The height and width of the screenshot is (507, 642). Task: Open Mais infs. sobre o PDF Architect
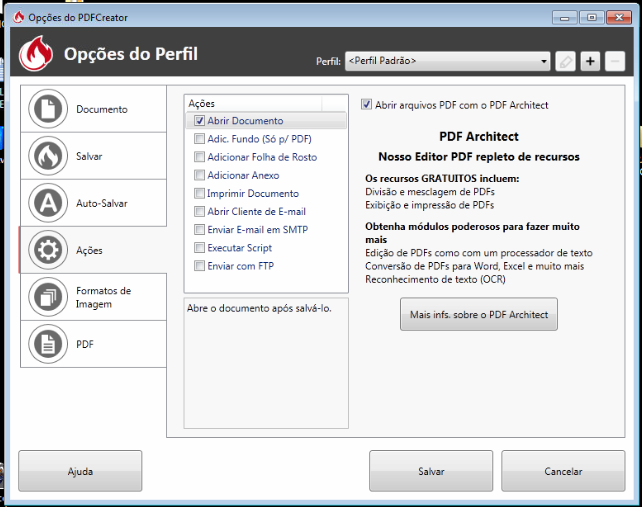pyautogui.click(x=479, y=314)
